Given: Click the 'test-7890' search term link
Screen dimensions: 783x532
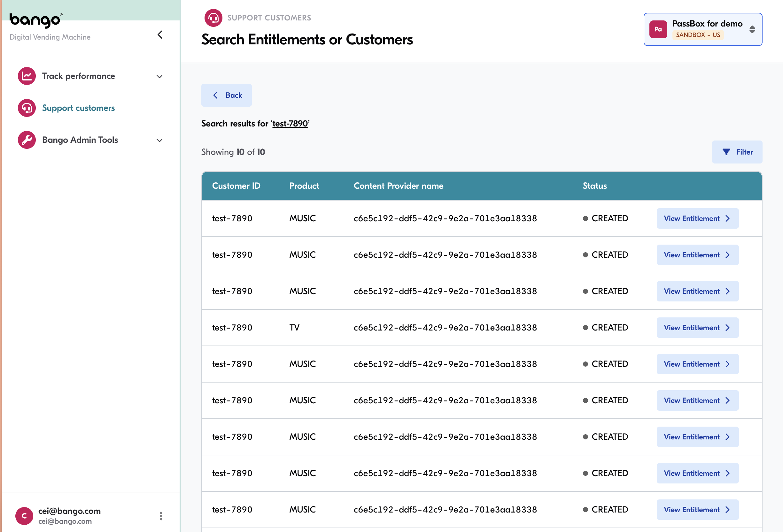Looking at the screenshot, I should click(x=290, y=124).
